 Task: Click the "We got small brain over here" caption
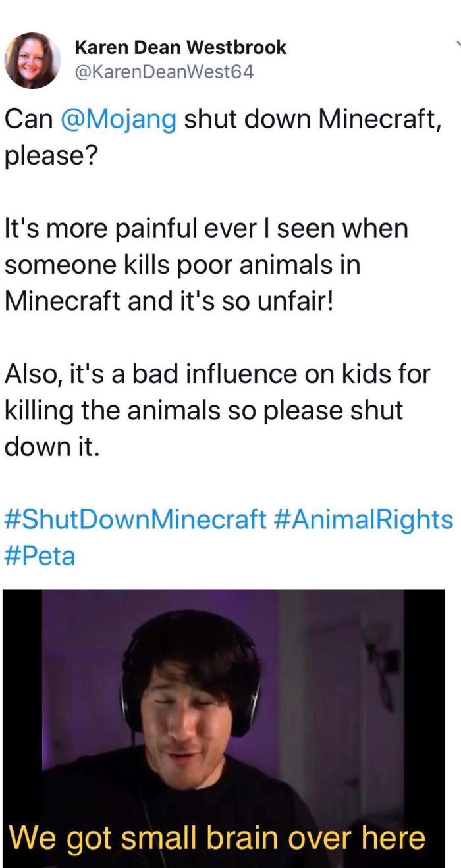217,838
